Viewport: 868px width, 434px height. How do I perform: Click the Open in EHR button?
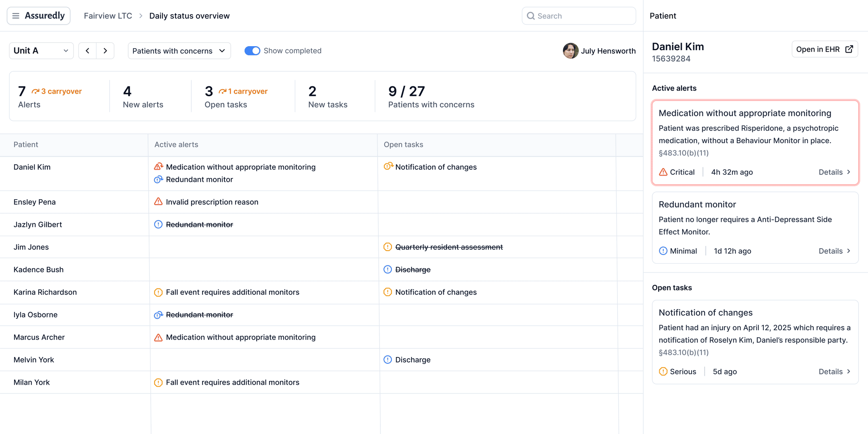click(825, 49)
